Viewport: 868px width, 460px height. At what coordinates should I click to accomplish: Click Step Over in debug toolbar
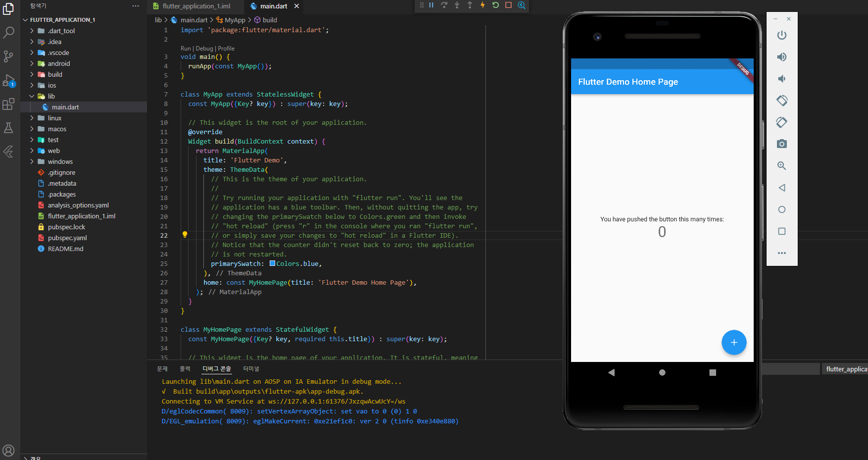[444, 5]
